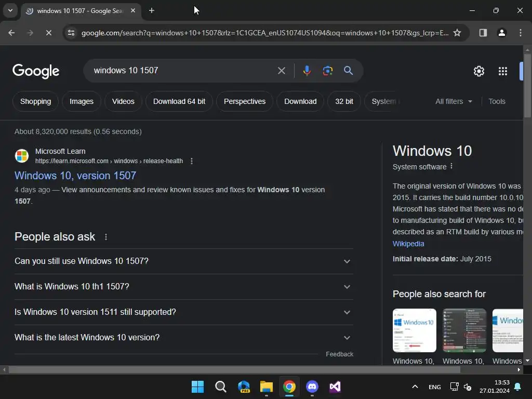Open the Chrome side panel
The image size is (532, 399).
click(483, 33)
